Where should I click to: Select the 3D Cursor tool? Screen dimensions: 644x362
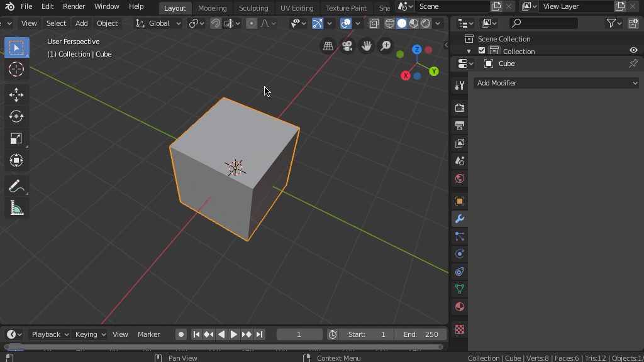point(16,70)
